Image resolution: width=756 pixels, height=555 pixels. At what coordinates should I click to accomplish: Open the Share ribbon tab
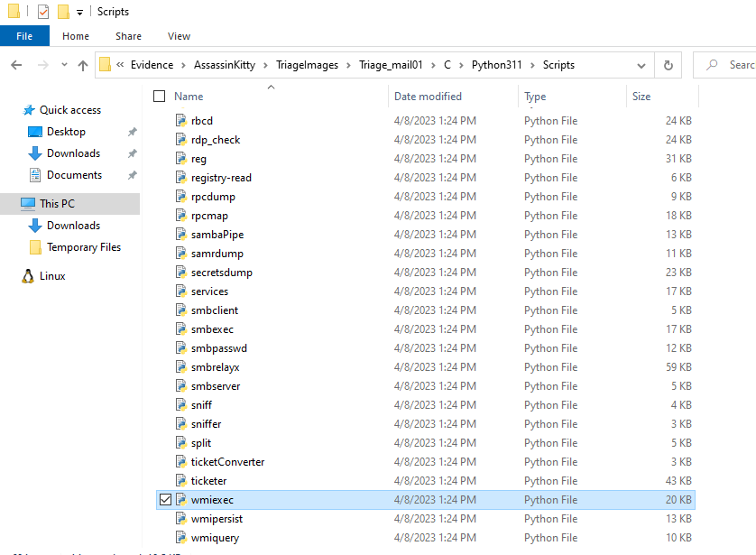pyautogui.click(x=128, y=36)
